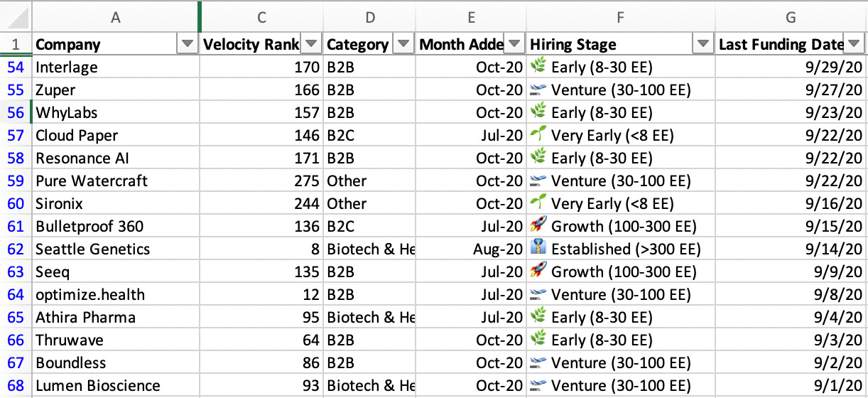Click the rocket icon in Bulletproof 360 row
This screenshot has width=868, height=398.
[x=538, y=226]
